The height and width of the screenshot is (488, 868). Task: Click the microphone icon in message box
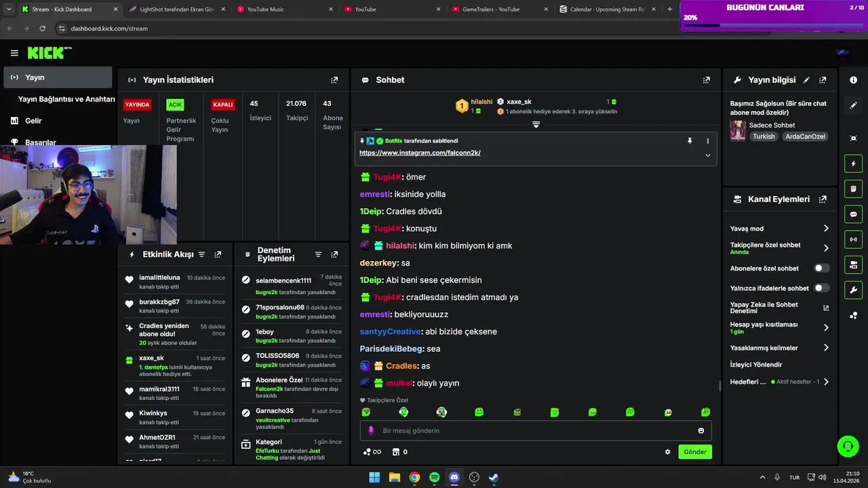[x=371, y=430]
